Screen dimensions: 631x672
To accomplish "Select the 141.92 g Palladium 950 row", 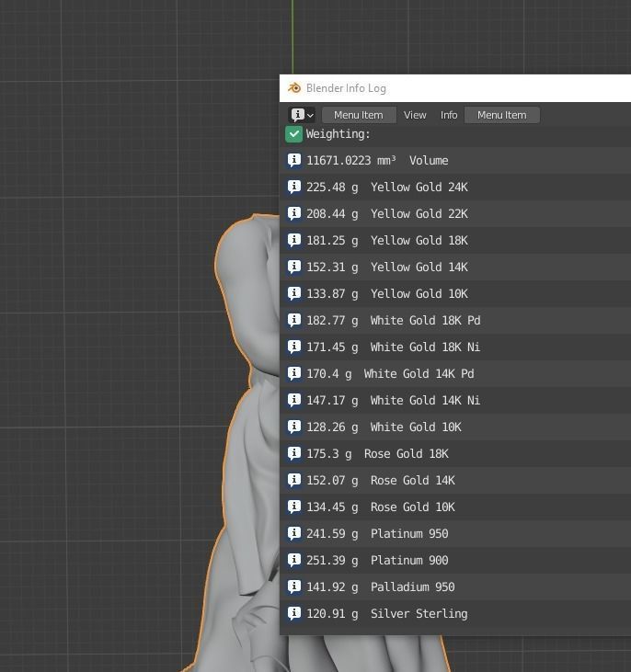I will coord(455,587).
